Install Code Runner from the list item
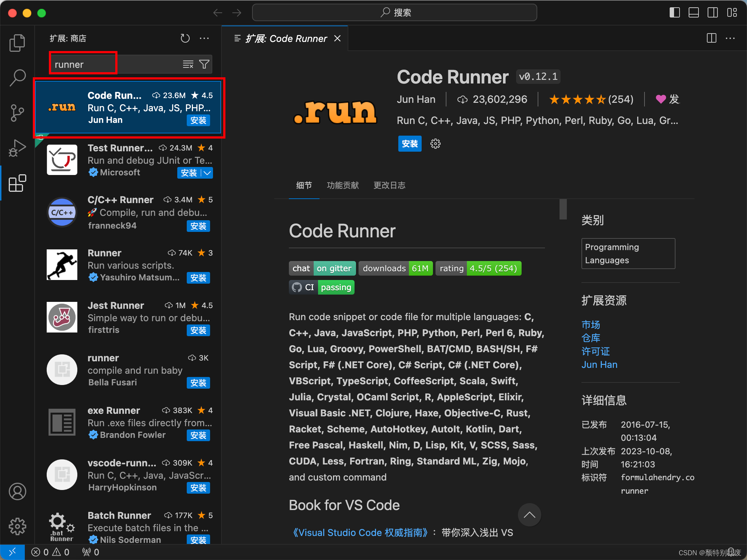This screenshot has height=560, width=747. click(x=198, y=121)
